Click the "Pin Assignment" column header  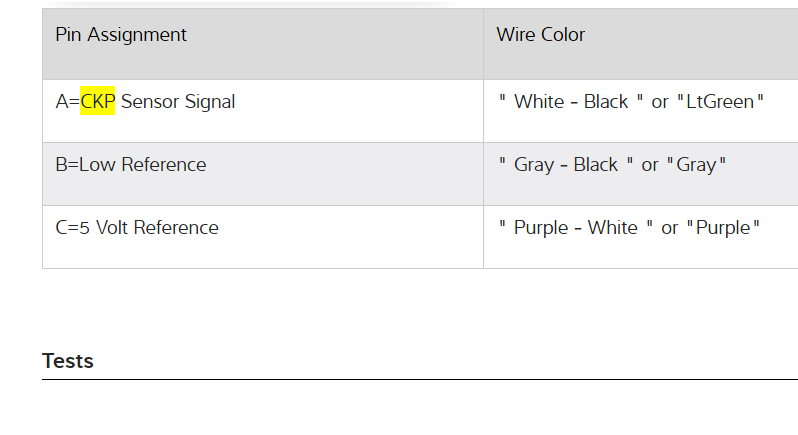(121, 35)
